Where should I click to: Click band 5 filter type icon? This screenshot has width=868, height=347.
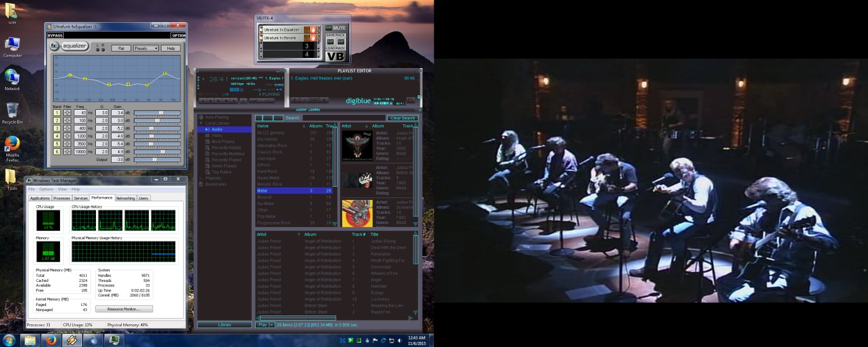(x=67, y=144)
